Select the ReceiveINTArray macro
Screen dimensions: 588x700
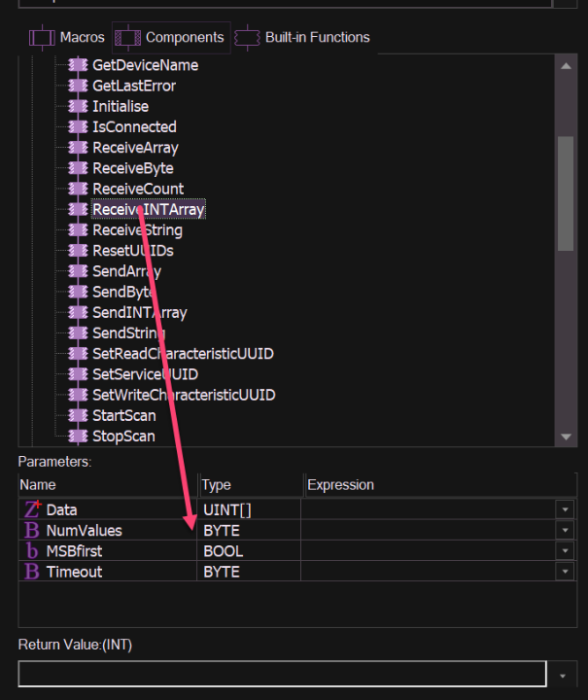coord(148,209)
